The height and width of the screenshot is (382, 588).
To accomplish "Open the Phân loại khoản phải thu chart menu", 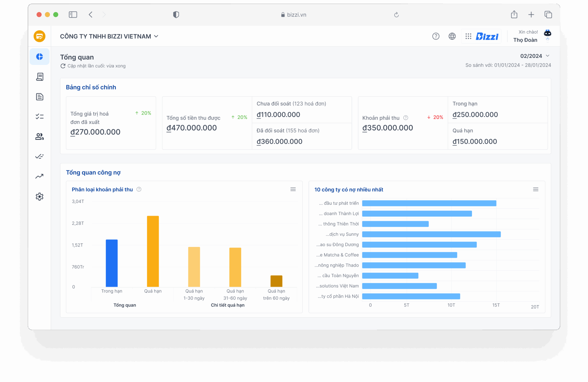I will [x=293, y=189].
